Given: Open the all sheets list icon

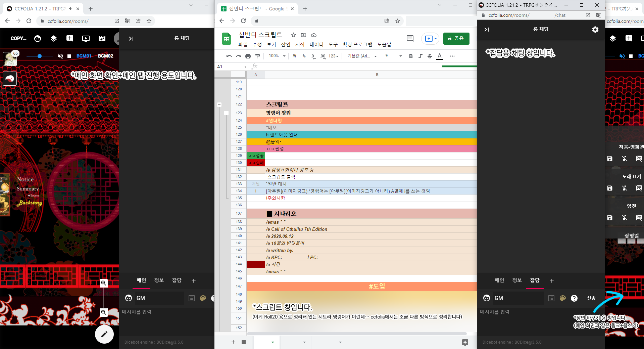Looking at the screenshot, I should [244, 342].
